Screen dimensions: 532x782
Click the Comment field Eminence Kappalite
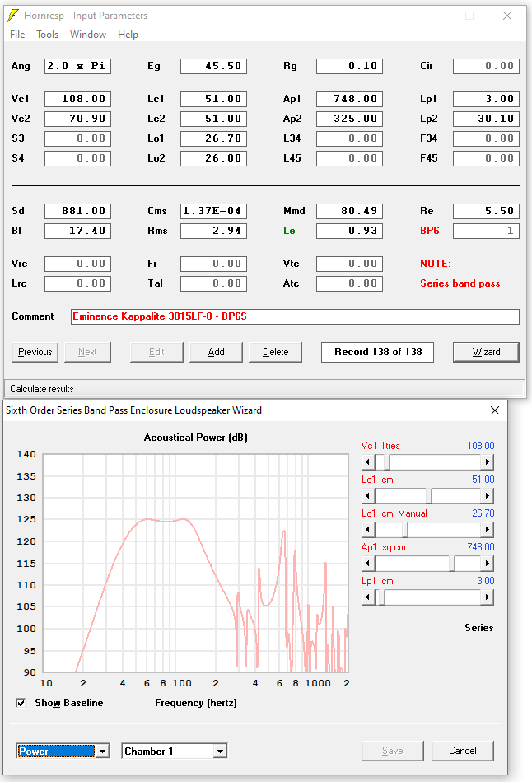[x=295, y=316]
